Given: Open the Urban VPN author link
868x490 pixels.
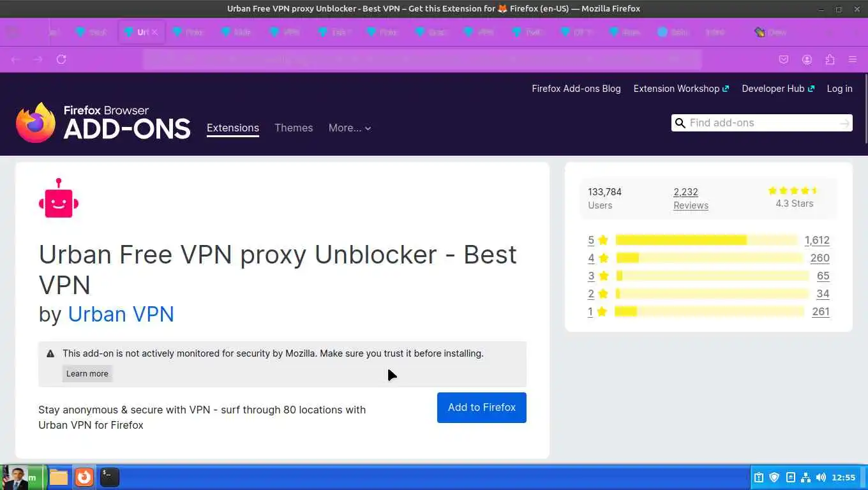Looking at the screenshot, I should [x=121, y=315].
